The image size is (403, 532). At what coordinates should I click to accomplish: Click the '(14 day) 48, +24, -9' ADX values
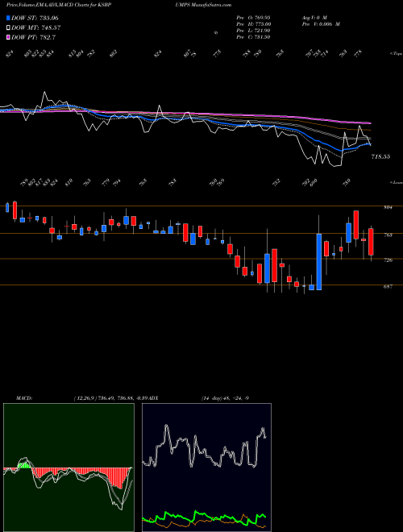[x=225, y=398]
